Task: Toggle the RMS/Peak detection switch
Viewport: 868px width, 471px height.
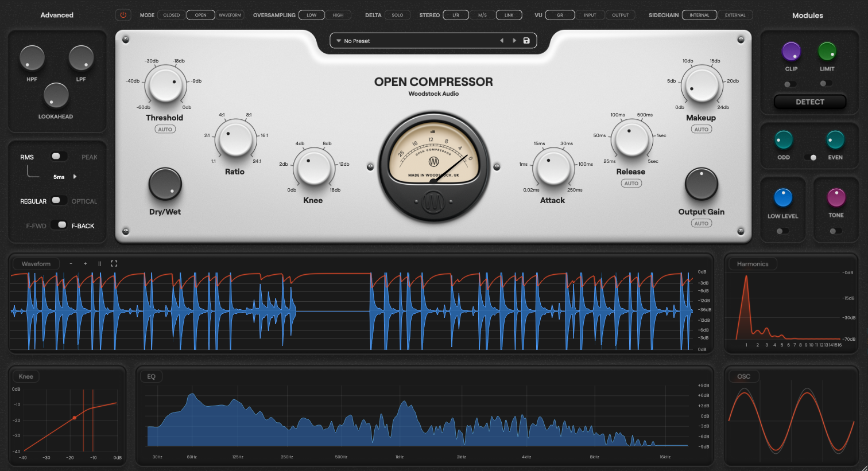Action: click(x=57, y=156)
